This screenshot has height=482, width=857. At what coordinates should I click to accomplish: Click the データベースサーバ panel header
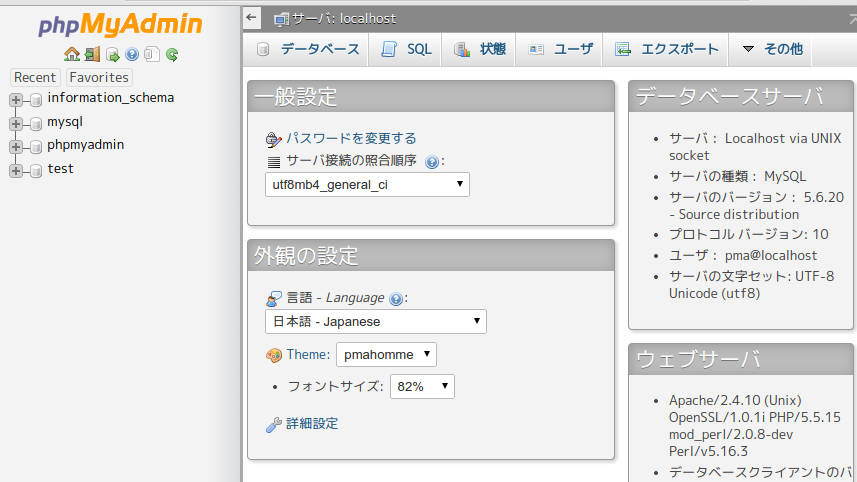coord(741,96)
